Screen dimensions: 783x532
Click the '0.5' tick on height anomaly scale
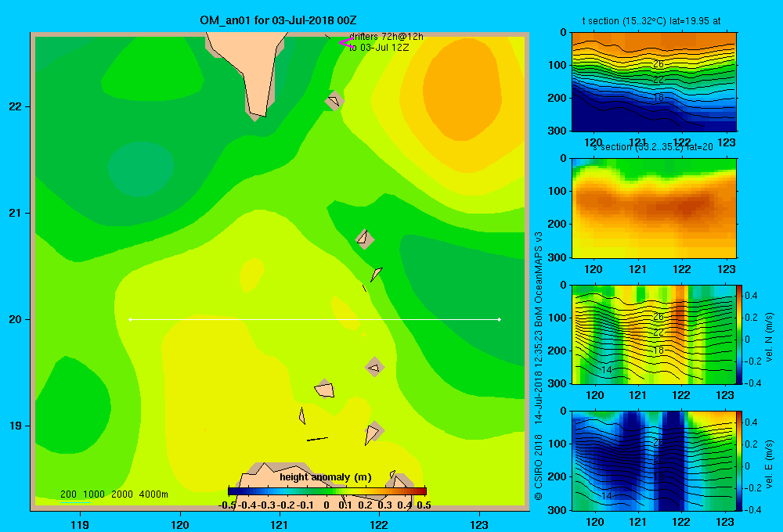click(x=424, y=505)
